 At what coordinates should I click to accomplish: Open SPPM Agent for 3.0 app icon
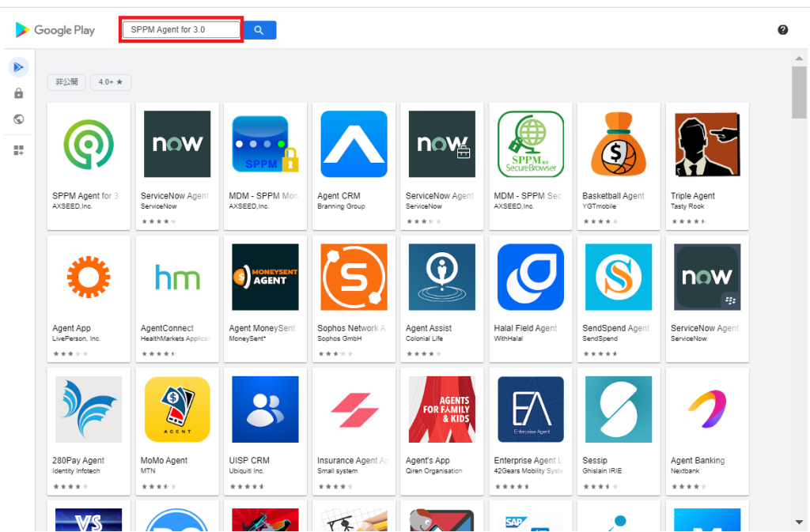89,144
